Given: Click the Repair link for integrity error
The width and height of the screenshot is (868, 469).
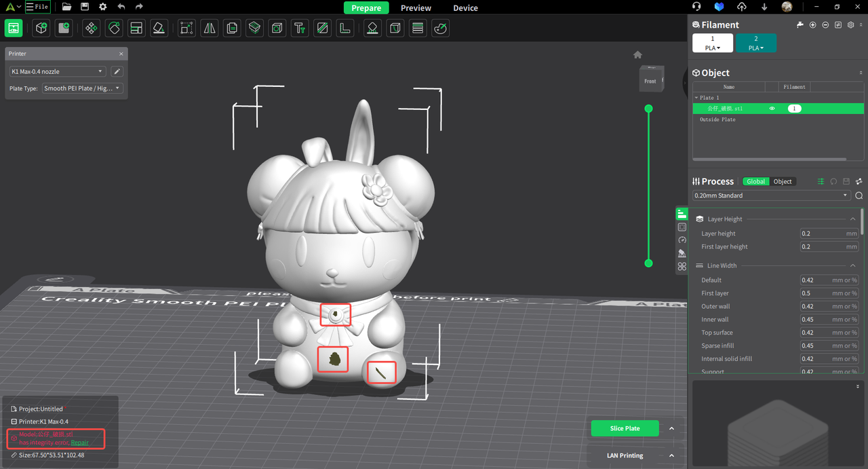Looking at the screenshot, I should pyautogui.click(x=79, y=443).
